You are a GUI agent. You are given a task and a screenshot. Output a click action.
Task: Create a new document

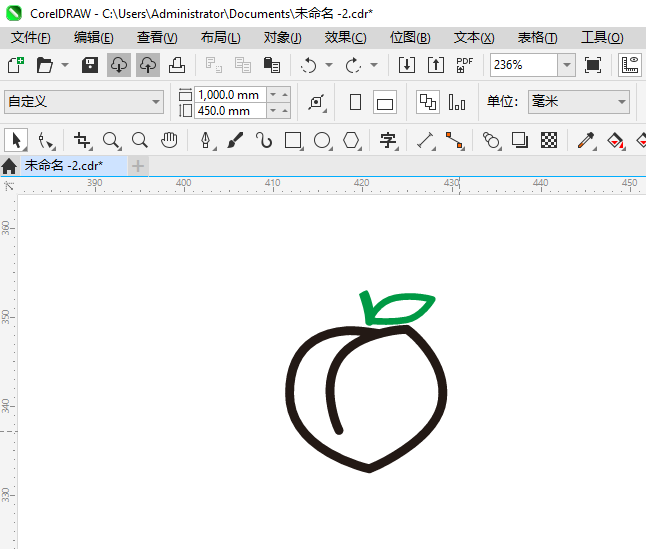[x=16, y=65]
